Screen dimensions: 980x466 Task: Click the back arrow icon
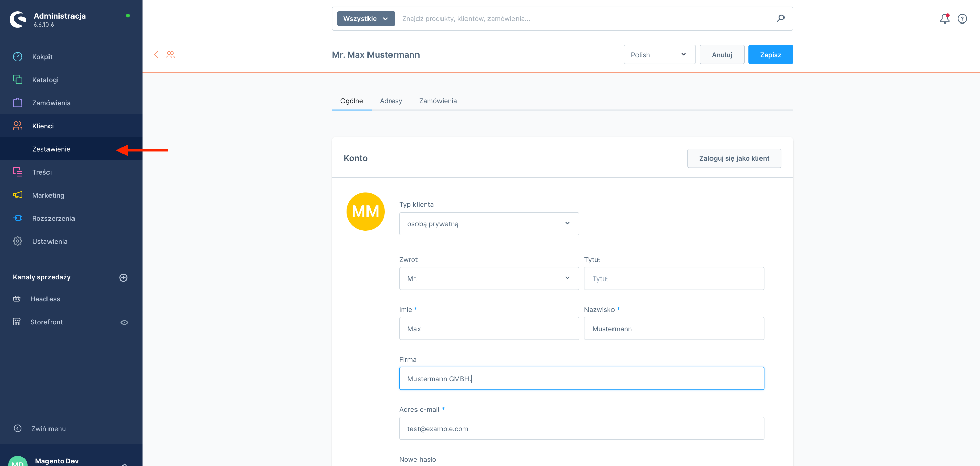[156, 55]
